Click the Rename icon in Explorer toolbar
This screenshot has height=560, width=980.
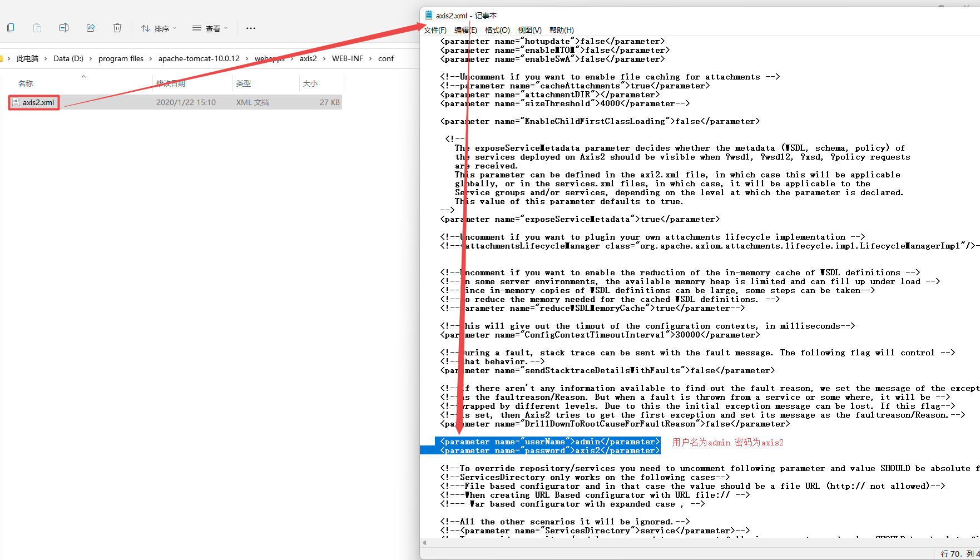[x=64, y=28]
